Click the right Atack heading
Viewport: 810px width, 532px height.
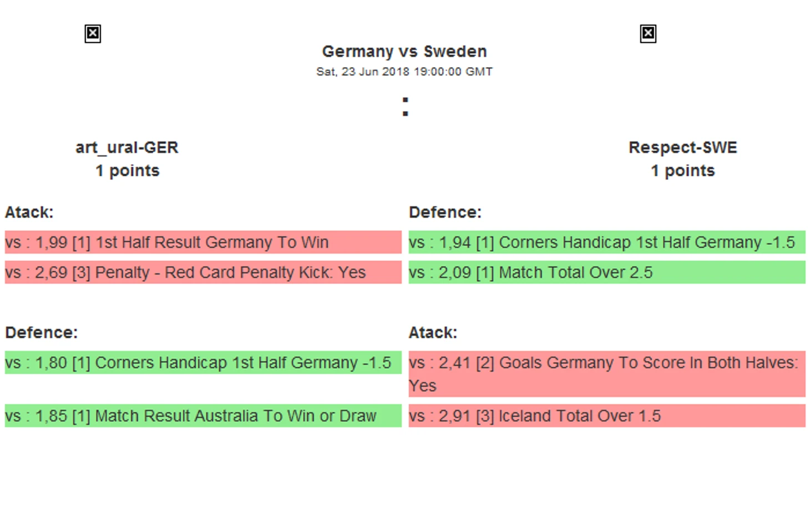433,333
